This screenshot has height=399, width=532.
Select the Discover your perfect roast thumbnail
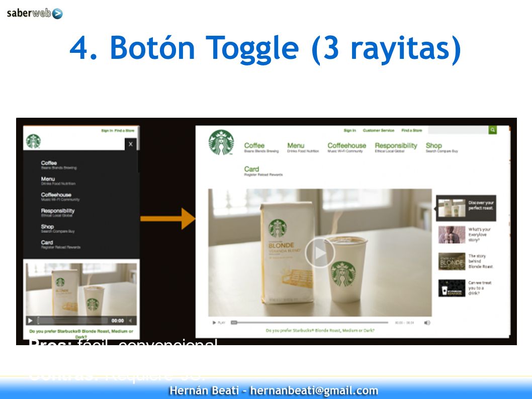(466, 208)
